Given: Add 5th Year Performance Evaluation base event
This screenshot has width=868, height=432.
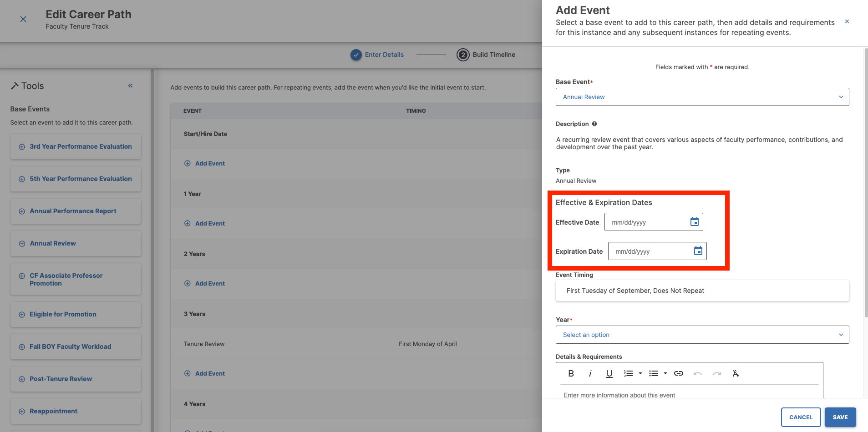Looking at the screenshot, I should click(x=76, y=179).
